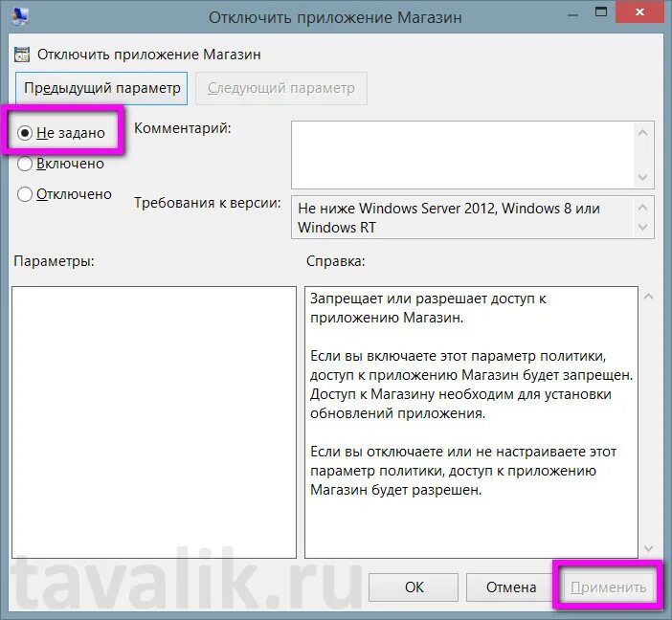Click the "Требования к версии:" label
Screen dimensions: 672x620
click(x=208, y=203)
